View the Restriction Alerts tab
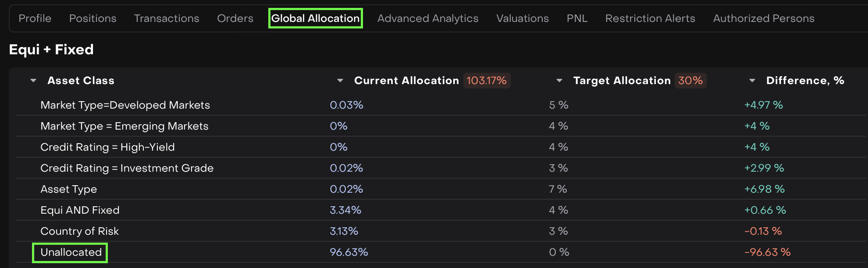 point(650,18)
